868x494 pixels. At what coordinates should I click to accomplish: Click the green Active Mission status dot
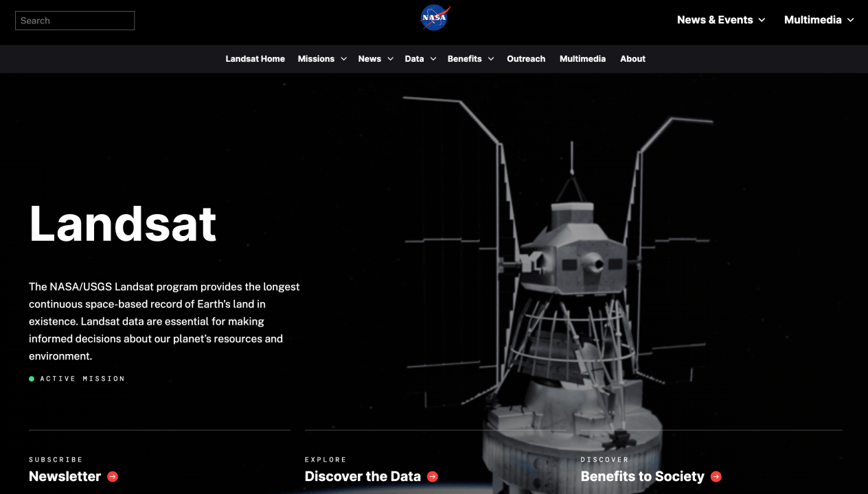click(32, 379)
